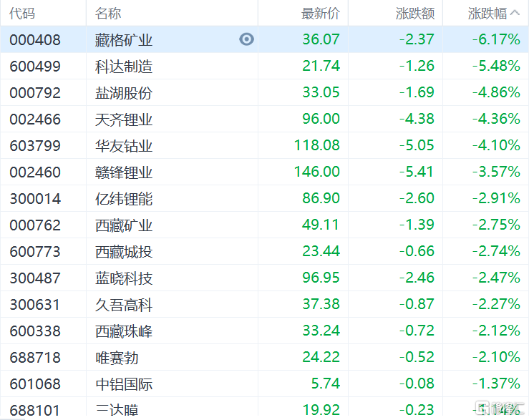Click percent change -5.48%
529x420 pixels.
(x=496, y=65)
